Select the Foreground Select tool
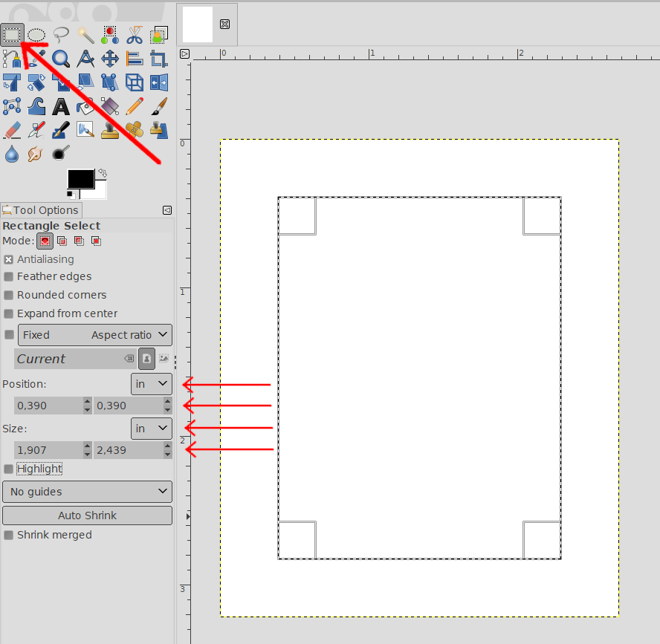This screenshot has width=660, height=644. point(159,35)
